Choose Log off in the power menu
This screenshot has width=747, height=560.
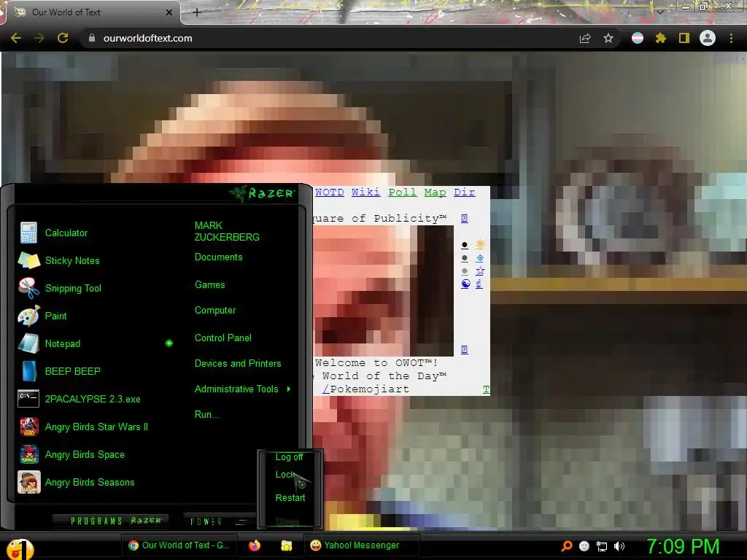[289, 457]
